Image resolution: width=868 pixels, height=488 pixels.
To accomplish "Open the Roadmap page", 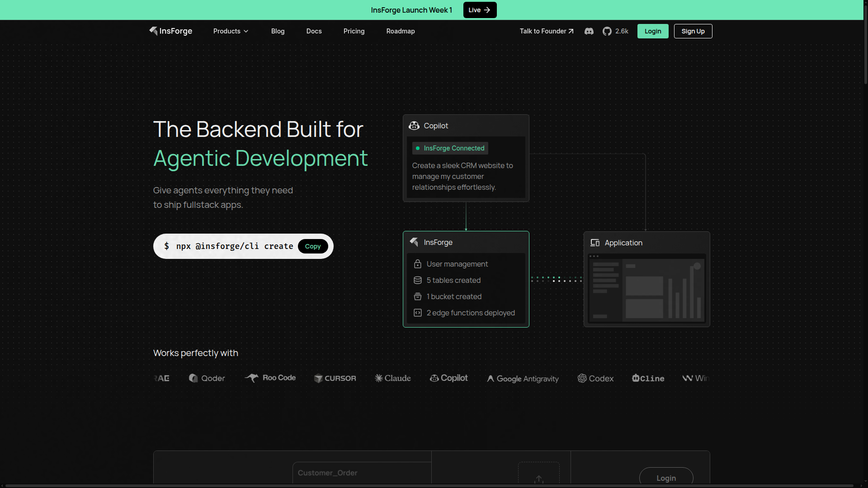I will 400,31.
